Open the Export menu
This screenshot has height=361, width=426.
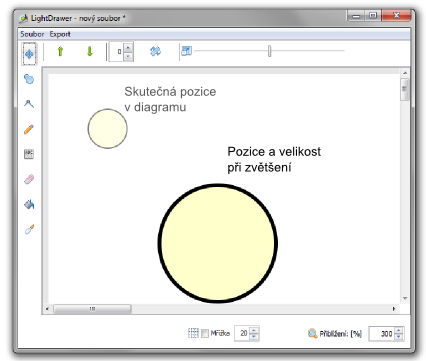60,34
